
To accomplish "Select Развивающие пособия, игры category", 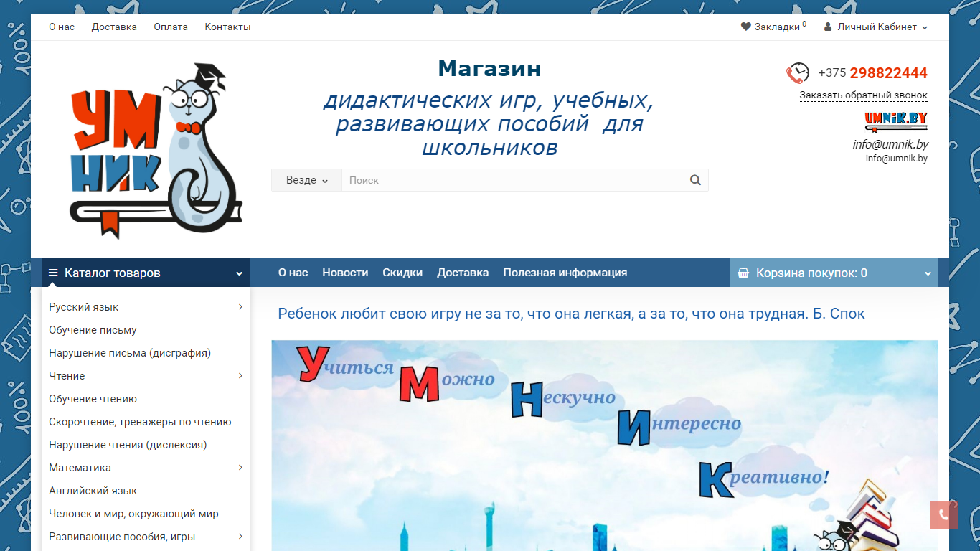I will tap(122, 537).
